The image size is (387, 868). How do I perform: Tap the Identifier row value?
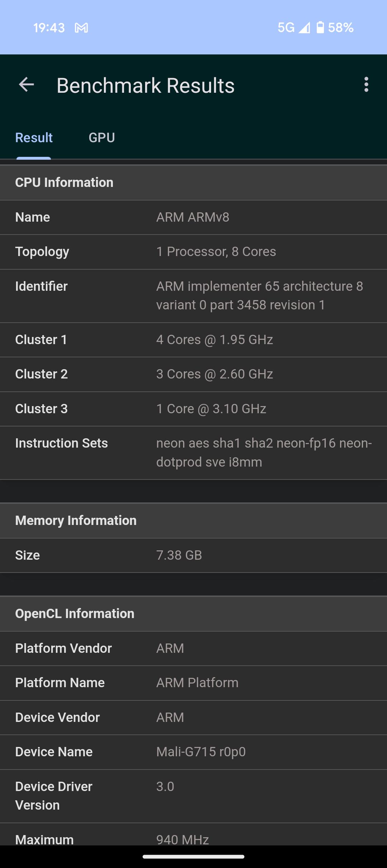pos(259,296)
